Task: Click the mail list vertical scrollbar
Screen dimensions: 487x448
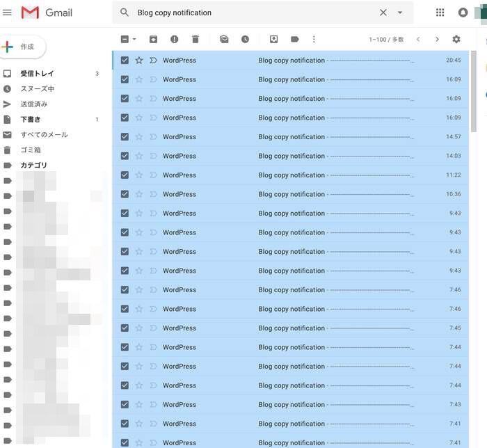Action: (x=473, y=92)
